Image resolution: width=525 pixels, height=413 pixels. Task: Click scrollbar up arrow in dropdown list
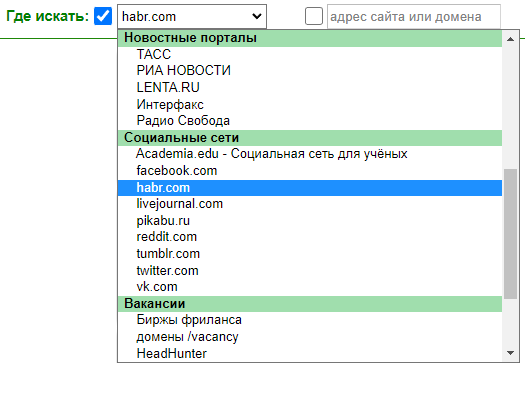(511, 39)
